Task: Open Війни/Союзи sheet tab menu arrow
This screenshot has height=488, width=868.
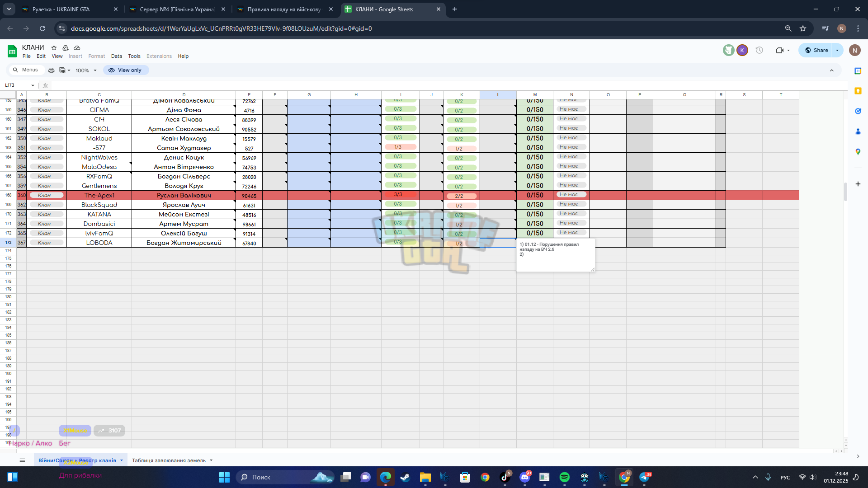Action: click(x=122, y=460)
